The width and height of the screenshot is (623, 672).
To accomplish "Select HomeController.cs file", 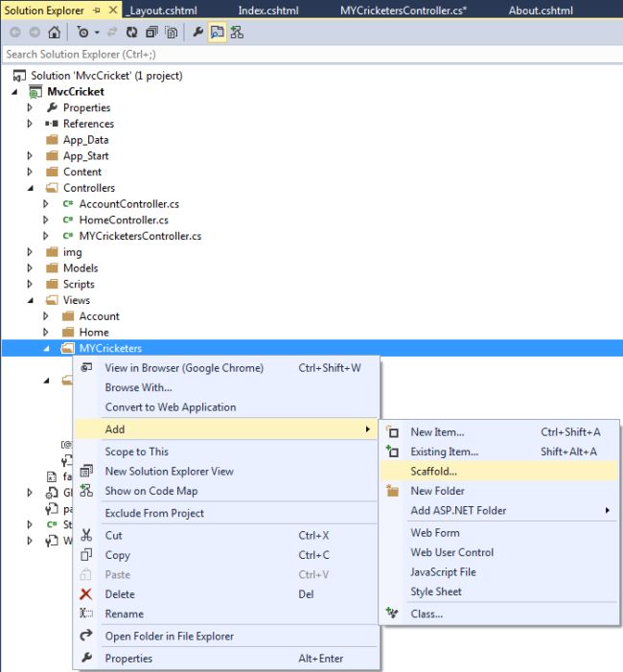I will (x=124, y=220).
